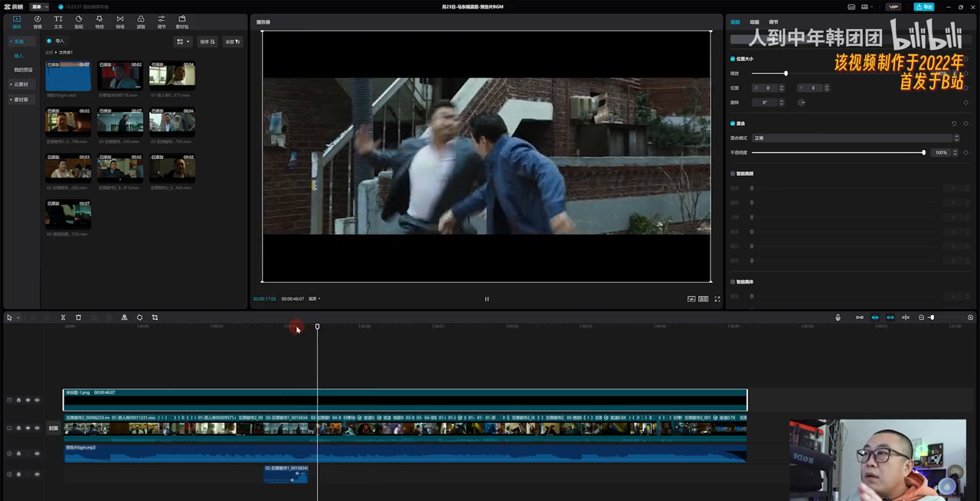
Task: Add keyframe for 旋转 rotation
Action: (x=966, y=102)
